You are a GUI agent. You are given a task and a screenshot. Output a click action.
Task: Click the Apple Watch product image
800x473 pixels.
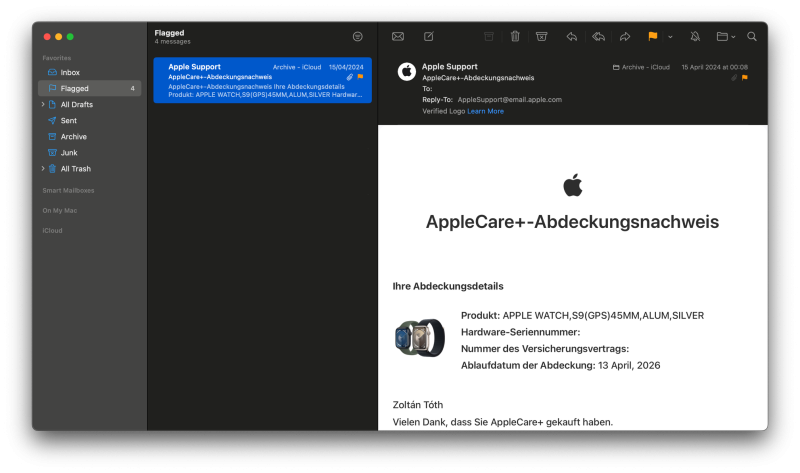[x=419, y=338]
